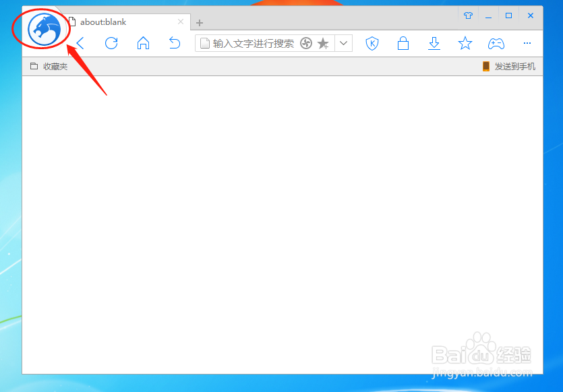
Task: Click the fan-shaped speed mode icon
Action: pos(306,43)
